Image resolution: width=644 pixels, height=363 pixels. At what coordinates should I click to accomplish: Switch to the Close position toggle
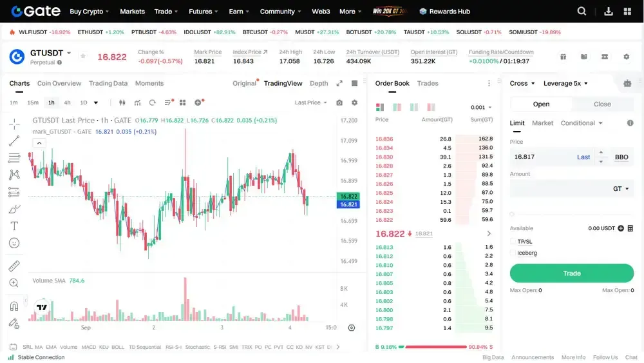pos(602,104)
